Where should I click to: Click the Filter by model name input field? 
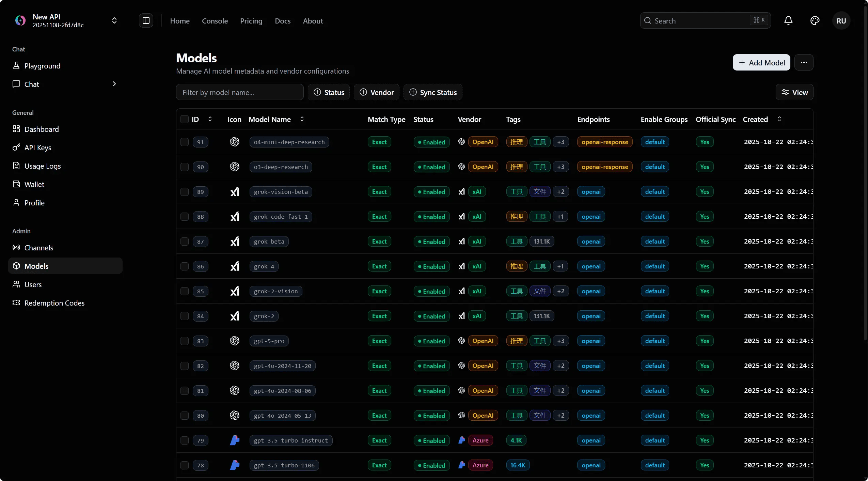coord(239,92)
